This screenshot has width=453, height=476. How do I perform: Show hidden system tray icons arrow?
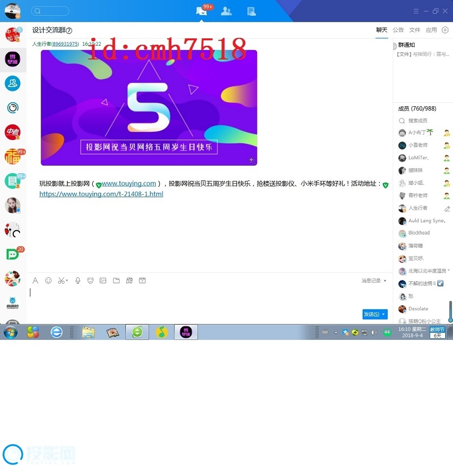[336, 332]
